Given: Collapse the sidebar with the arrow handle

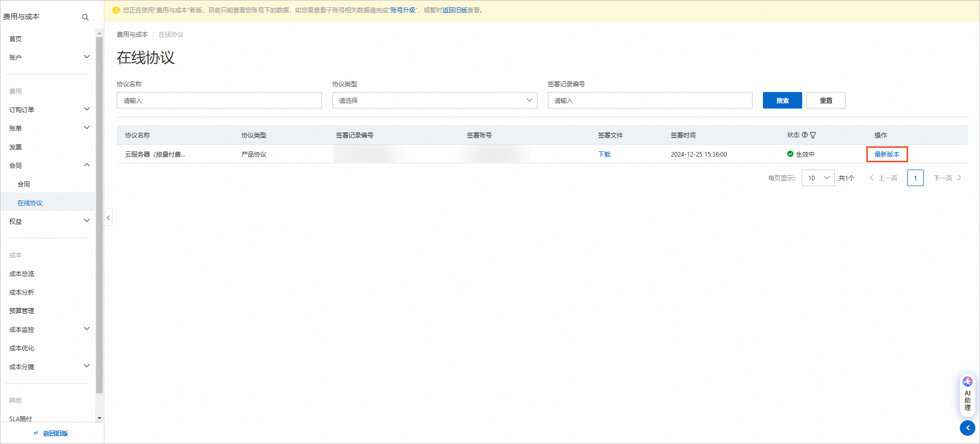Looking at the screenshot, I should (109, 218).
